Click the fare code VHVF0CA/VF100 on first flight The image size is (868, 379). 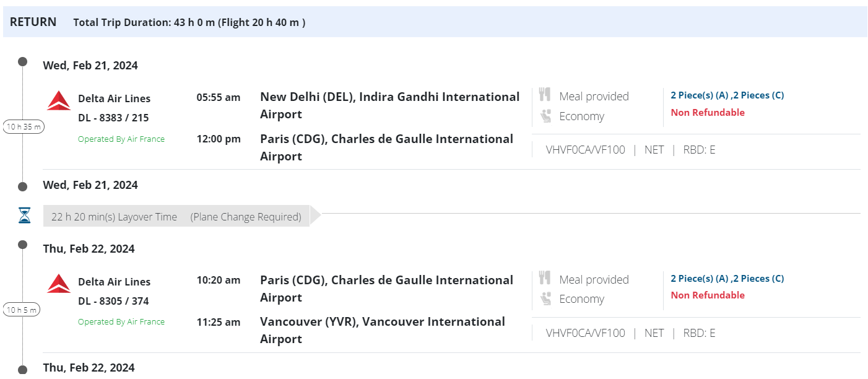coord(585,150)
